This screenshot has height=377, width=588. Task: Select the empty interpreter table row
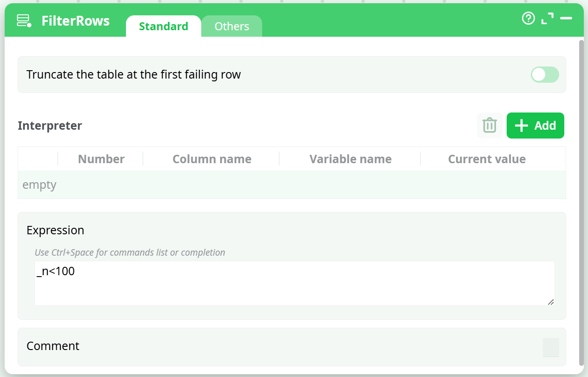click(291, 185)
